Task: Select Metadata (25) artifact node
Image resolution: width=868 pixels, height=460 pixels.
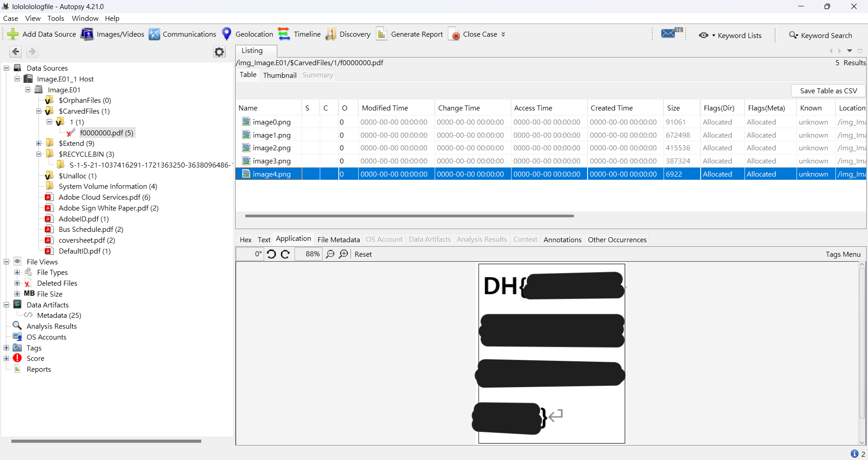Action: click(x=59, y=316)
